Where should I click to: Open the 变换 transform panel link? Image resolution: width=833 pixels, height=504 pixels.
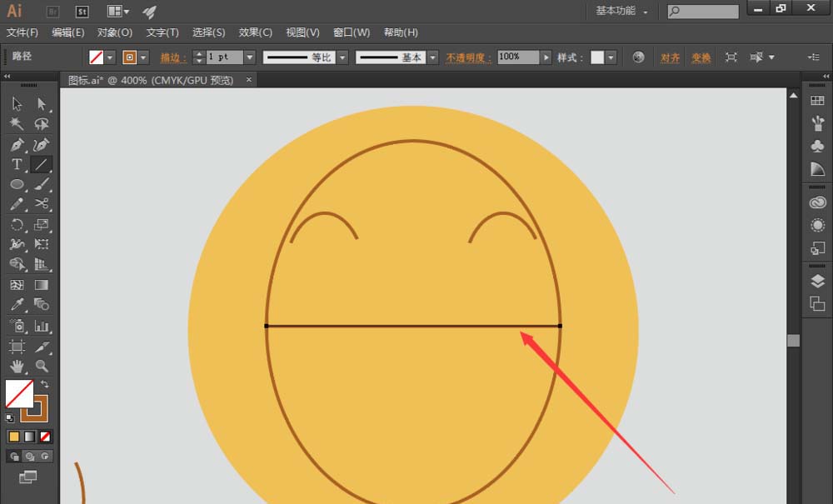tap(701, 57)
